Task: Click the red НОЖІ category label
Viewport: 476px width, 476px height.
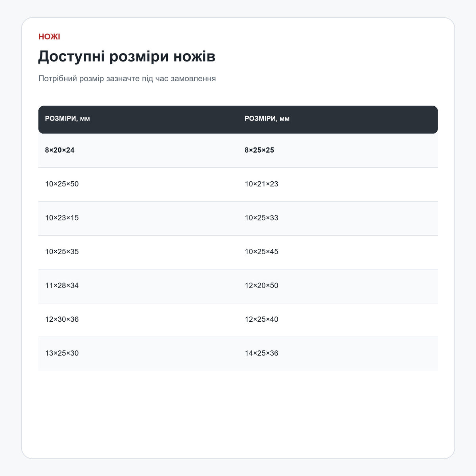Action: (x=49, y=36)
